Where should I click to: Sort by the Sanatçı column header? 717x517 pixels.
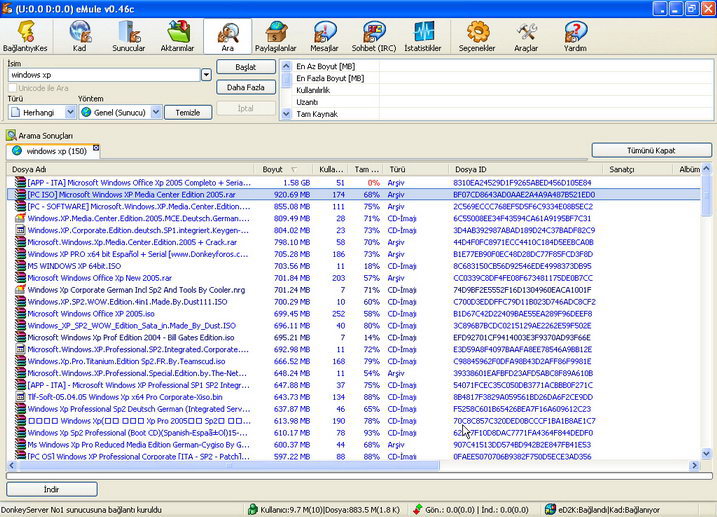click(638, 169)
